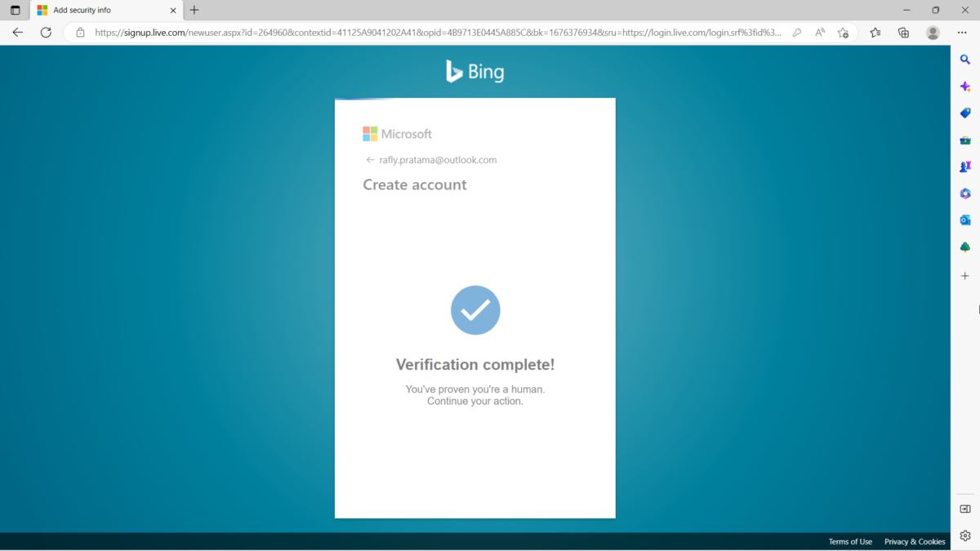This screenshot has width=980, height=551.
Task: Open the sidebar Search icon
Action: pyautogui.click(x=965, y=60)
